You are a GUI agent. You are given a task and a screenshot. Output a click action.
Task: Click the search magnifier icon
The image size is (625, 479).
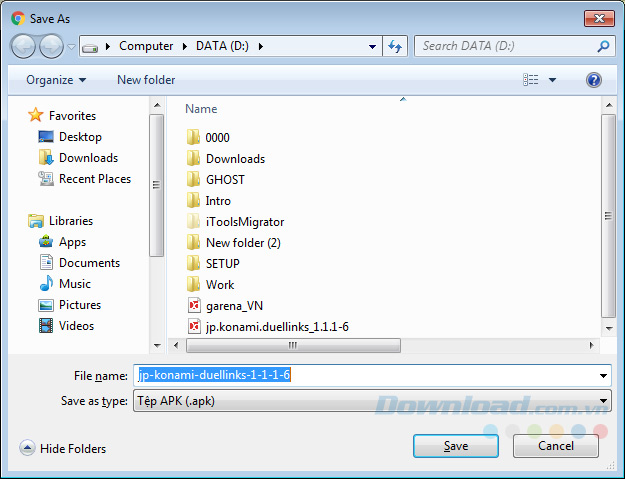point(603,46)
